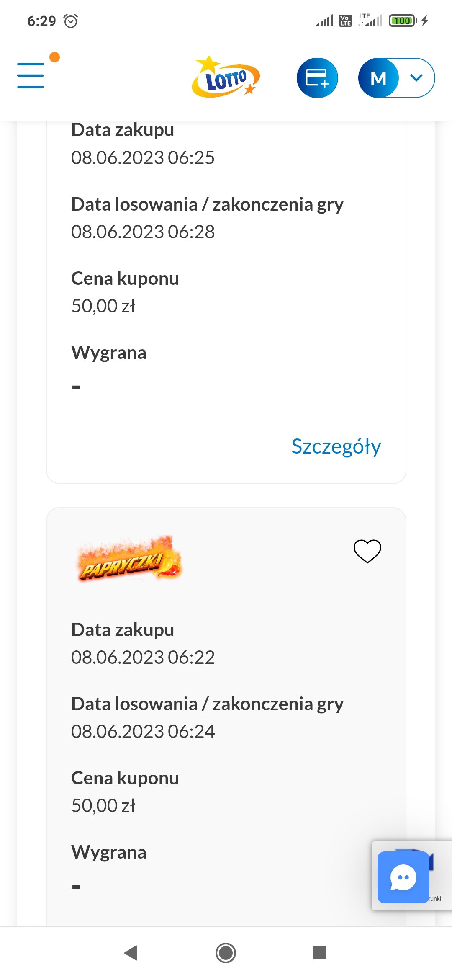Open Szczegóły details link
The image size is (452, 980).
click(x=336, y=446)
